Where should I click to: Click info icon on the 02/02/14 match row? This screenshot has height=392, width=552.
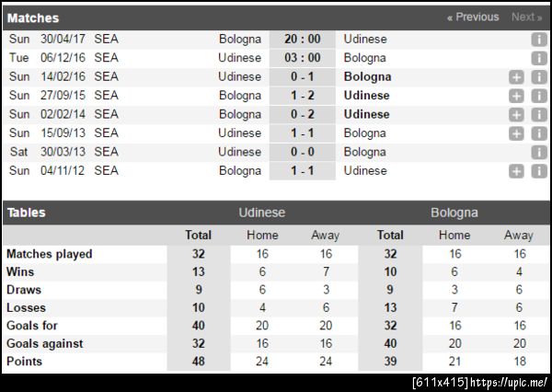click(x=539, y=115)
